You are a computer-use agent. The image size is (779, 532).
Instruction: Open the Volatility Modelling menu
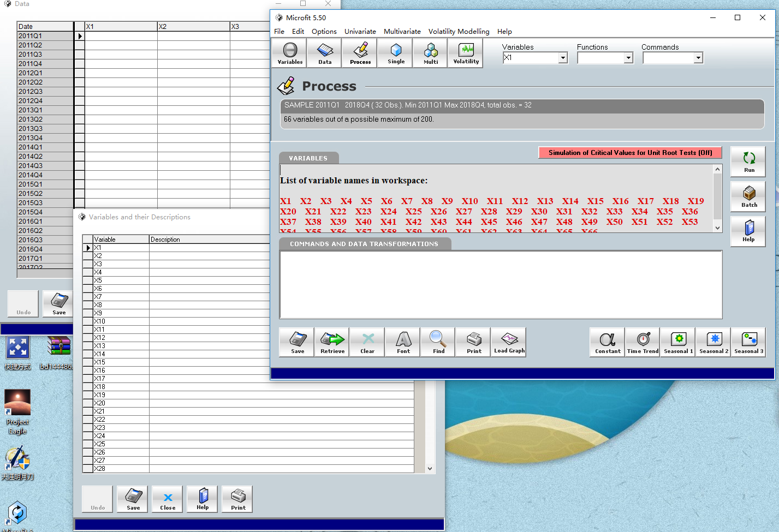[x=459, y=32]
